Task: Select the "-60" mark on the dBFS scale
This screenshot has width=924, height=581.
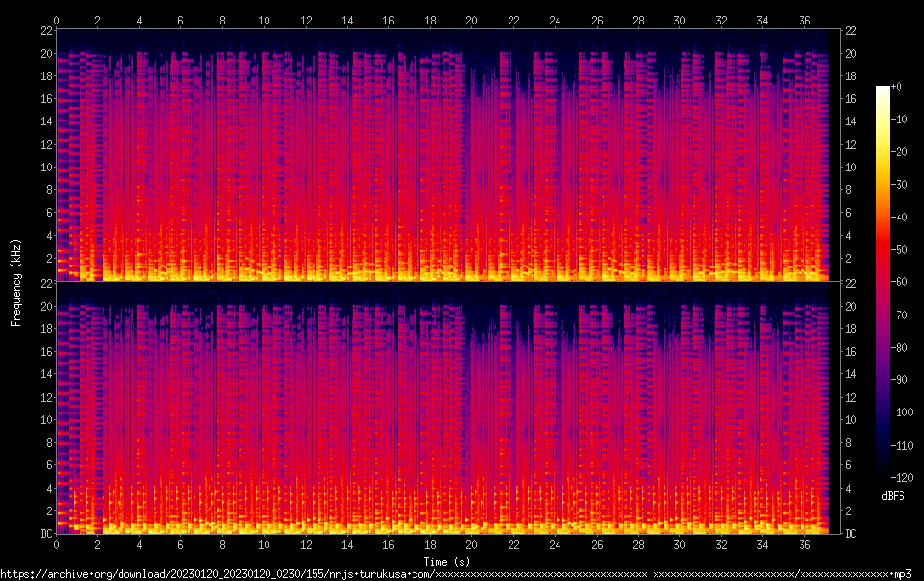Action: (897, 281)
